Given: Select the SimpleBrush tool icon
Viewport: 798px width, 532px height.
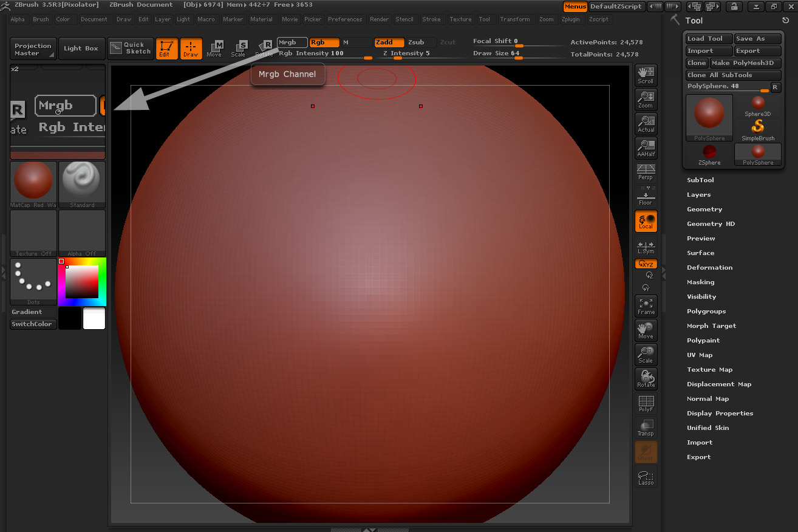Looking at the screenshot, I should point(758,130).
